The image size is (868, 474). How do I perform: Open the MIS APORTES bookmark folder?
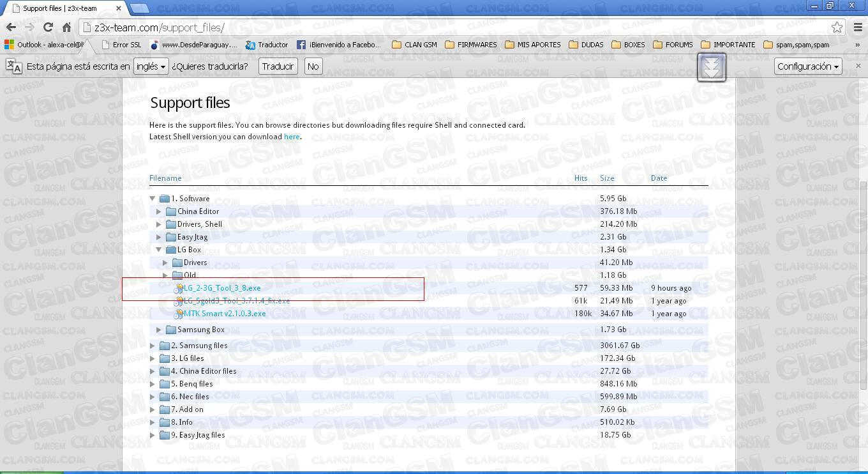(x=533, y=45)
